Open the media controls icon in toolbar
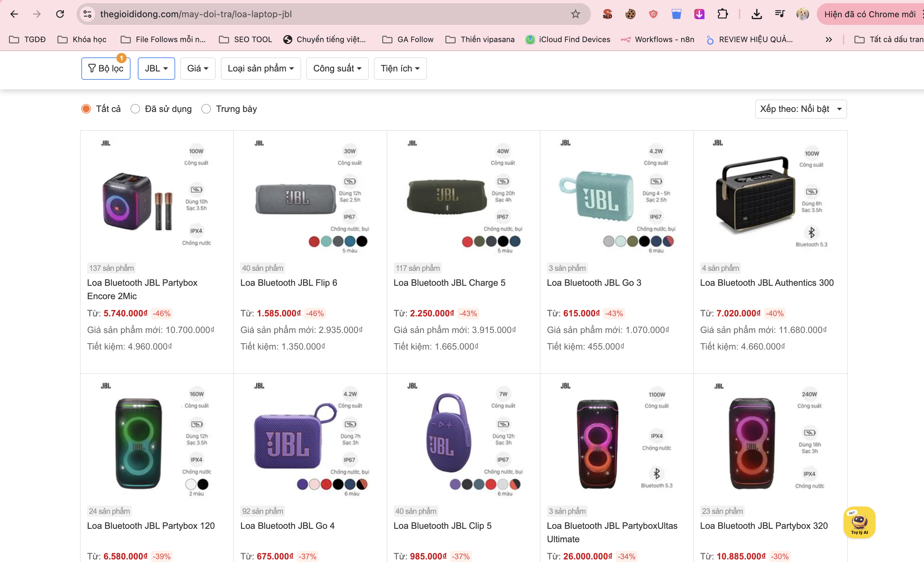 780,14
